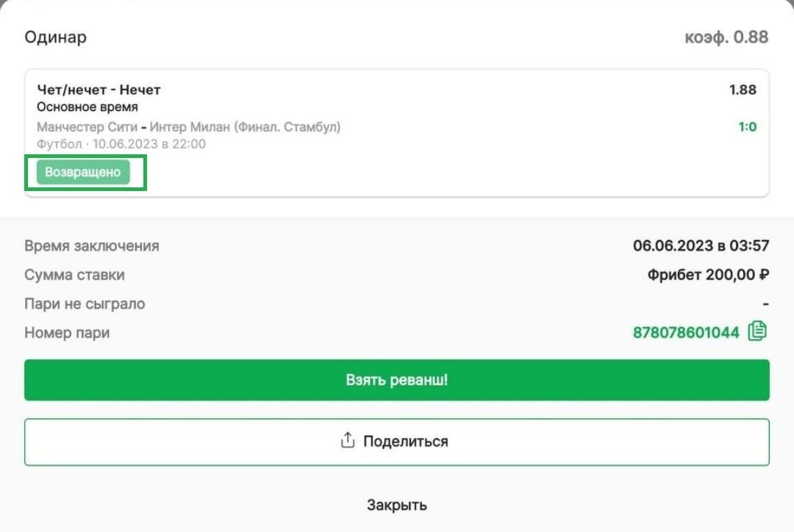Open bet number 878078601044
This screenshot has height=532, width=794.
click(685, 333)
